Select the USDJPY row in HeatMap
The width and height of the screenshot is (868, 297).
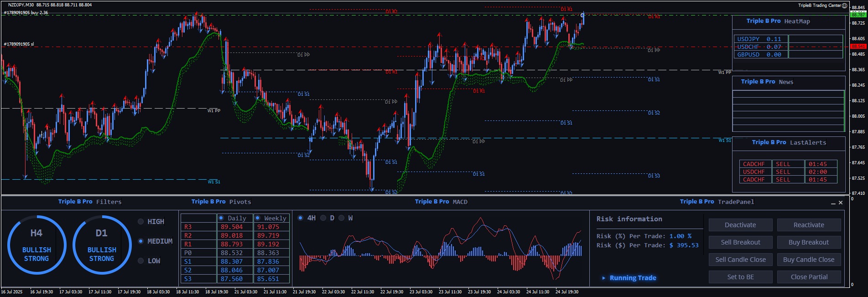coord(759,39)
